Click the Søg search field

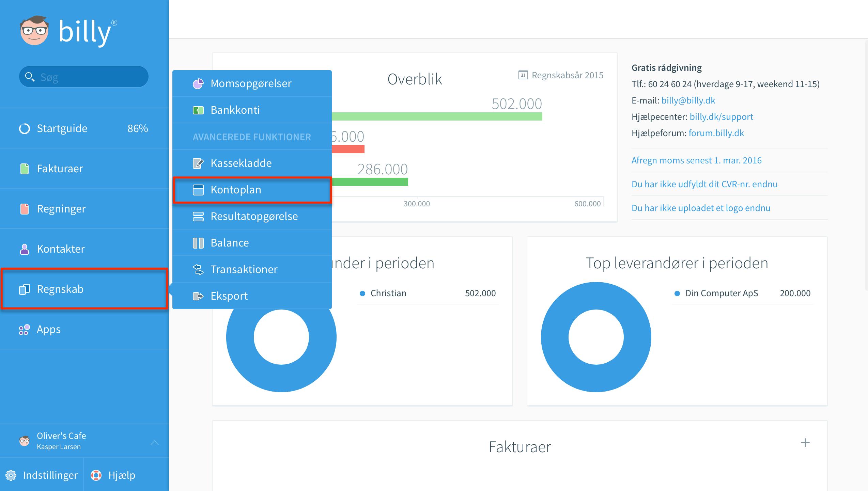[x=84, y=77]
